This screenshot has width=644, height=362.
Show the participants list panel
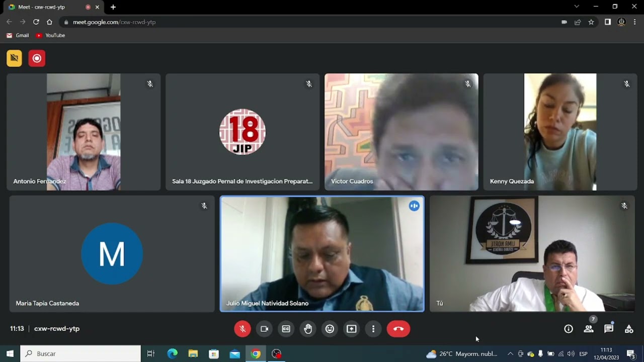click(589, 329)
